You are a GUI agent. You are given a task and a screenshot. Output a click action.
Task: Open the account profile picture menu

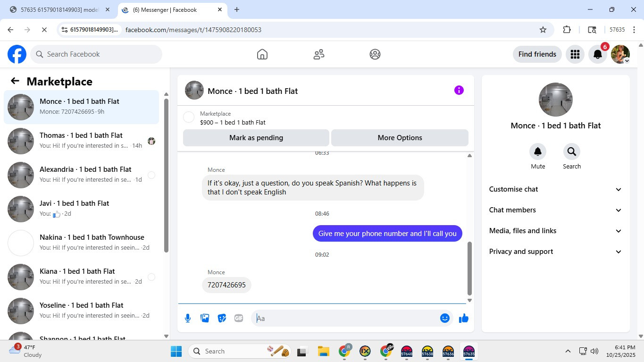click(620, 54)
